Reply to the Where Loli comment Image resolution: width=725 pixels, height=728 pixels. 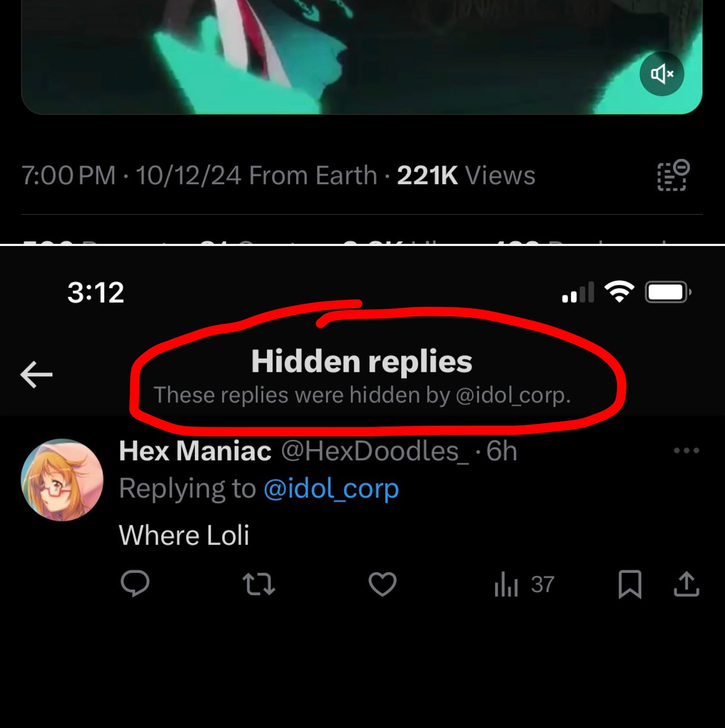coord(135,583)
